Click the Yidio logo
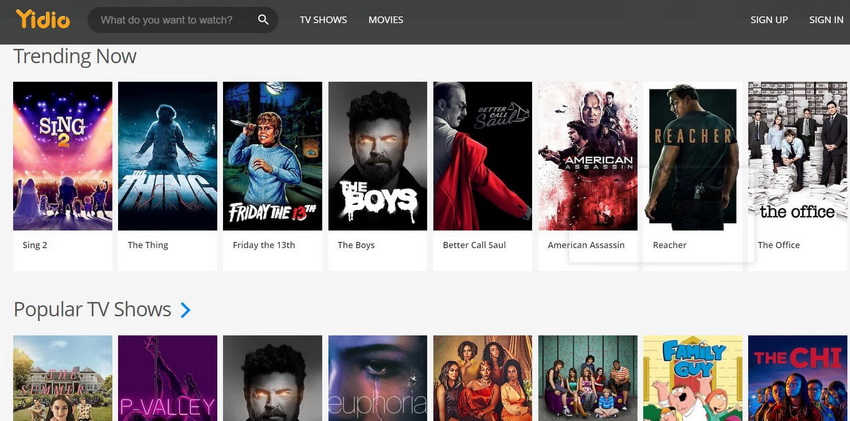Screen dimensions: 850x421 (43, 20)
